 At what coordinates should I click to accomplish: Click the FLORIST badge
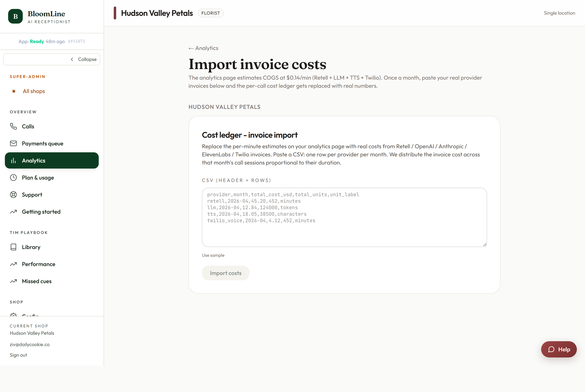pos(210,13)
